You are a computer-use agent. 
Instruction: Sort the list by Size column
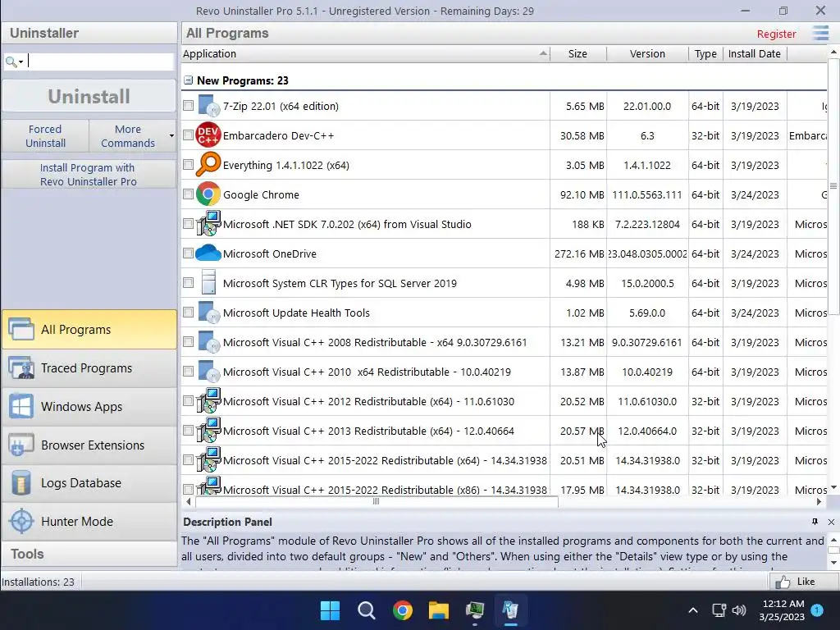[x=577, y=53]
